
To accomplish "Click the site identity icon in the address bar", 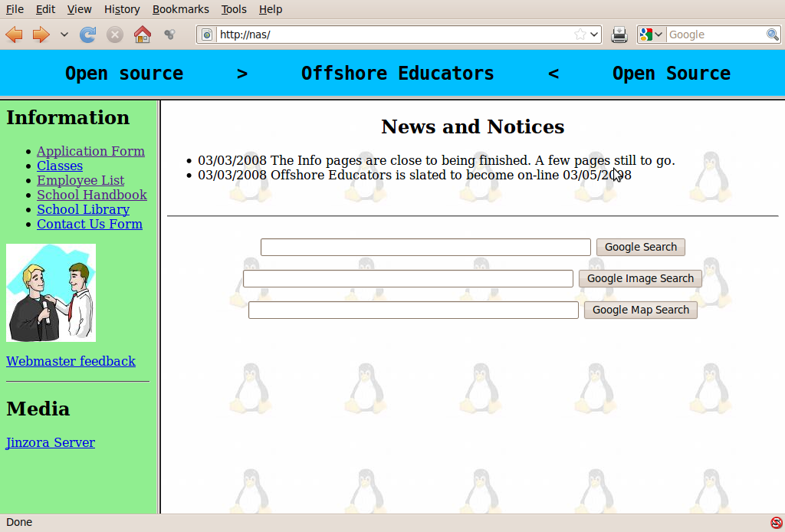I will [x=206, y=34].
